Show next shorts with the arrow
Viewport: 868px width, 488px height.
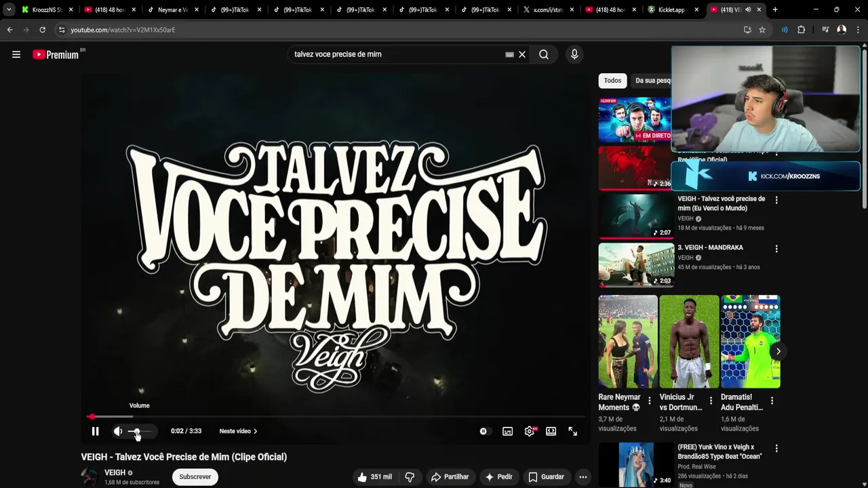[778, 351]
